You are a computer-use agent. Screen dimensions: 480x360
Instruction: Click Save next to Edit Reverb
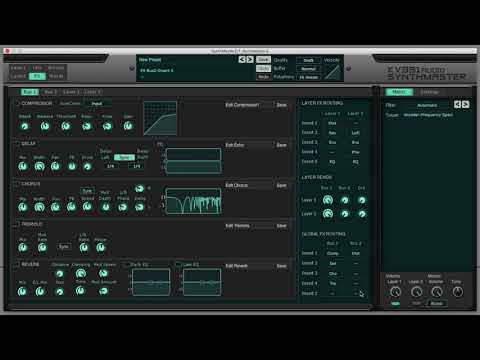pyautogui.click(x=282, y=266)
